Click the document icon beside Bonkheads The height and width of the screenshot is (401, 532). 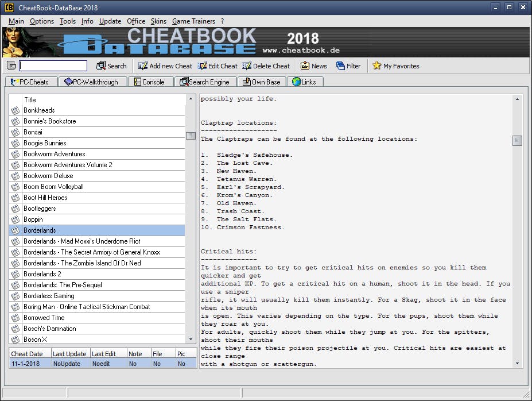(15, 110)
